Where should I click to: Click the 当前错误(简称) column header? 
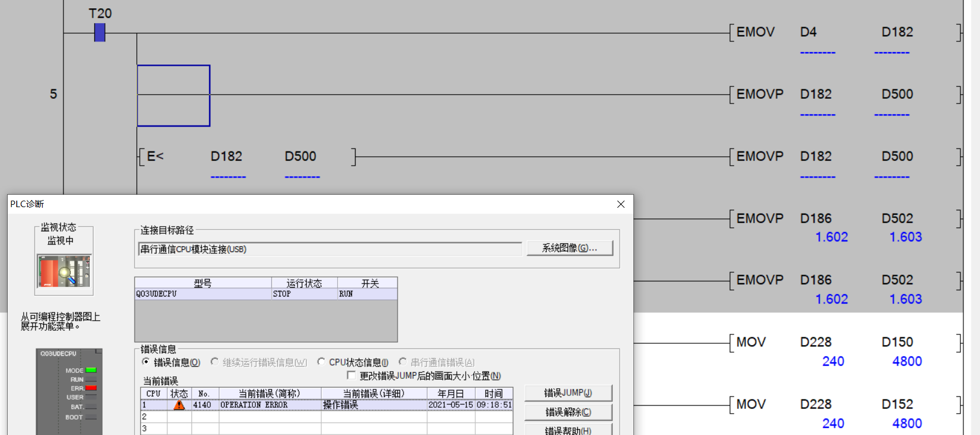269,394
